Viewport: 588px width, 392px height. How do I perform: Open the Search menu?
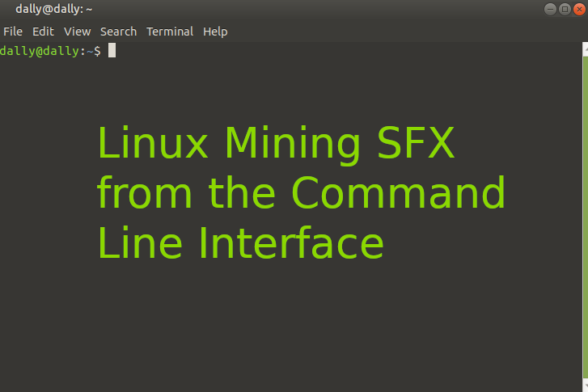[x=119, y=32]
